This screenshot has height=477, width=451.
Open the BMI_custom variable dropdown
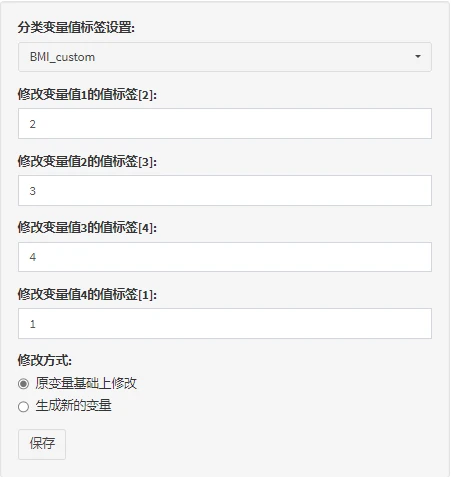[225, 57]
